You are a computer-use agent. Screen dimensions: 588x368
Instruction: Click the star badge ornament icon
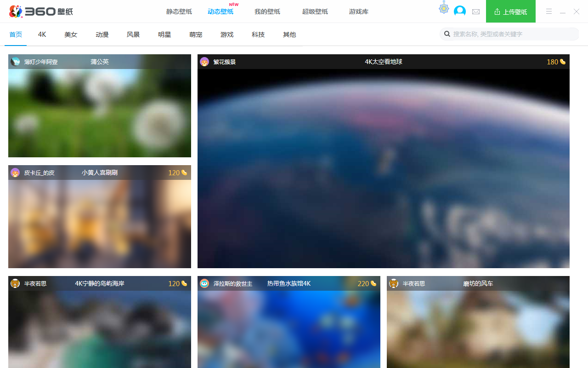coord(444,8)
